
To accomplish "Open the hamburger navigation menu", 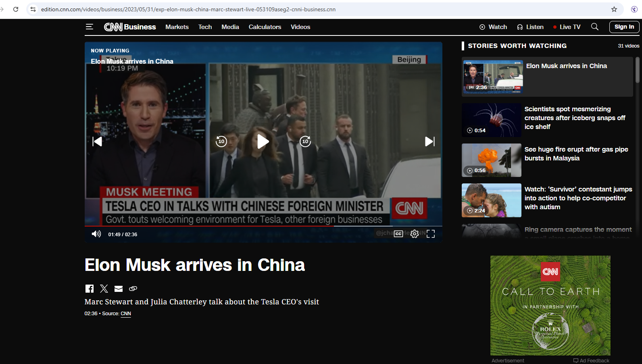I will (90, 27).
